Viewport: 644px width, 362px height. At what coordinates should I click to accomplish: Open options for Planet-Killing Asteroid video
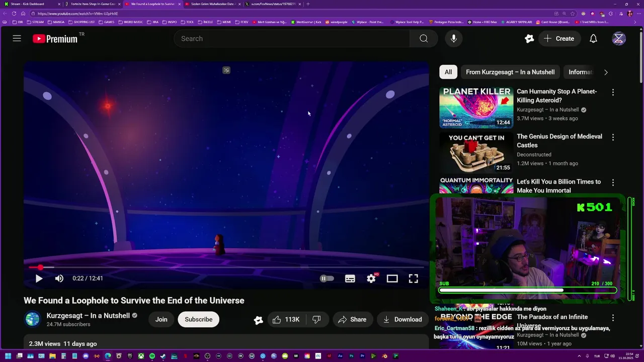(613, 93)
